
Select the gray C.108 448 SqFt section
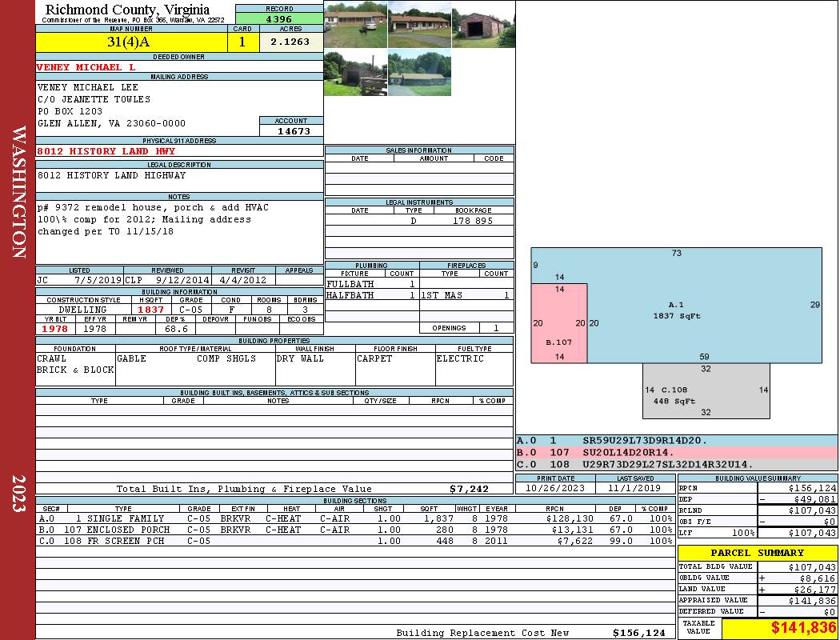pos(706,391)
